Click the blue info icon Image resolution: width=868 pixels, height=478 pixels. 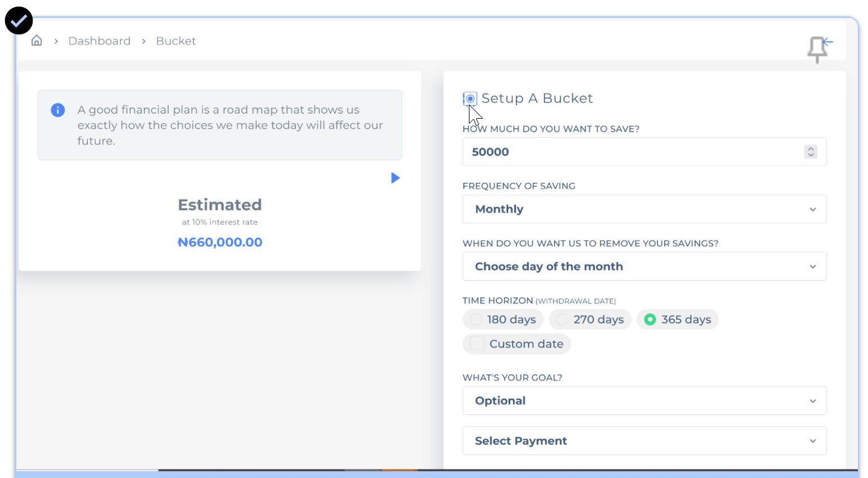(x=58, y=110)
